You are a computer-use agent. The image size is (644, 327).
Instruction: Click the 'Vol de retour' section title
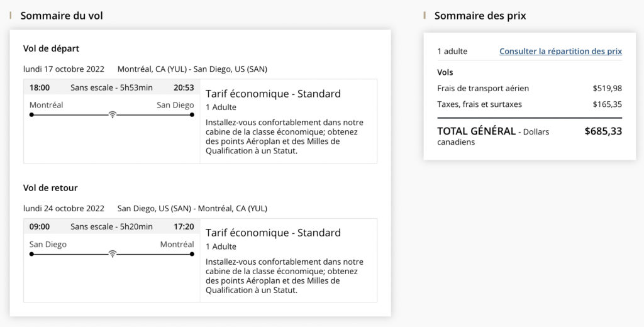50,188
